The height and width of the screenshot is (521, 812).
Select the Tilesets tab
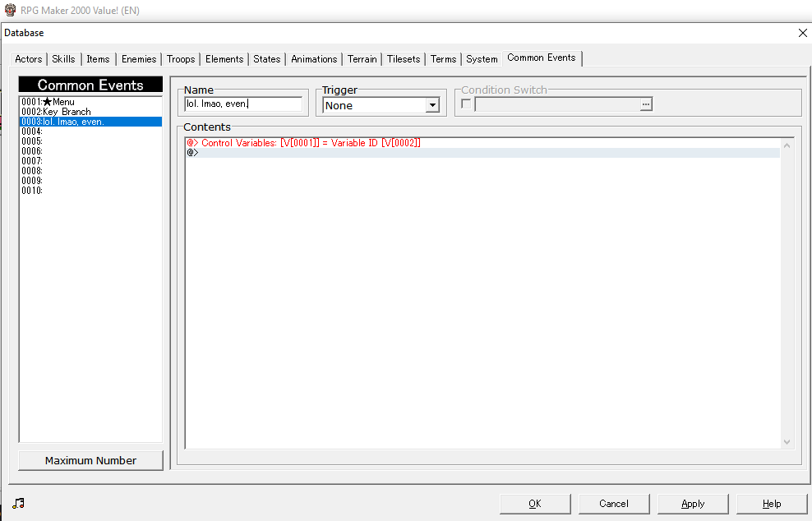click(404, 59)
